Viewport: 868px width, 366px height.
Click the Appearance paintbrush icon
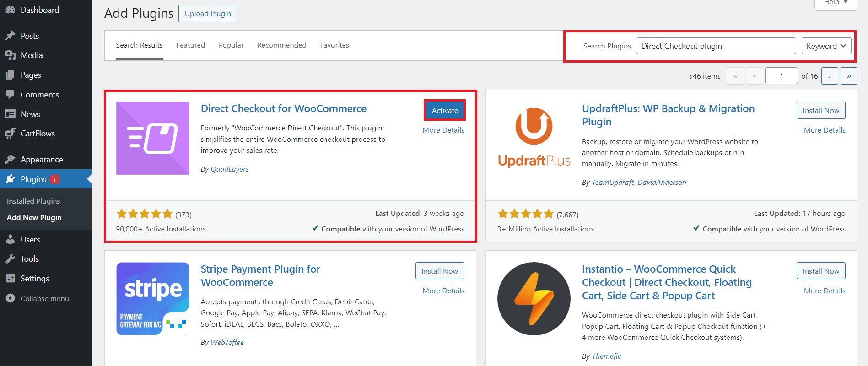[10, 159]
